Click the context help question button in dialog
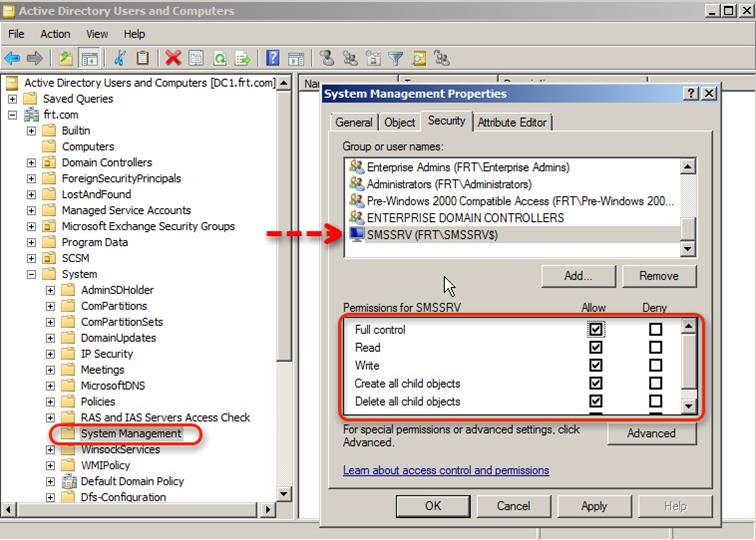The height and width of the screenshot is (540, 756). (690, 94)
